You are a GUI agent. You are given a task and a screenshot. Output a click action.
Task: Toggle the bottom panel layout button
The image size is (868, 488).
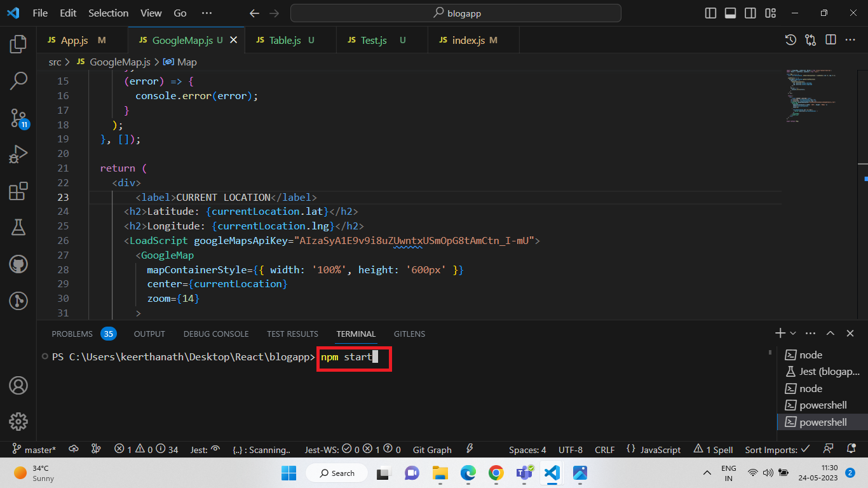point(730,13)
